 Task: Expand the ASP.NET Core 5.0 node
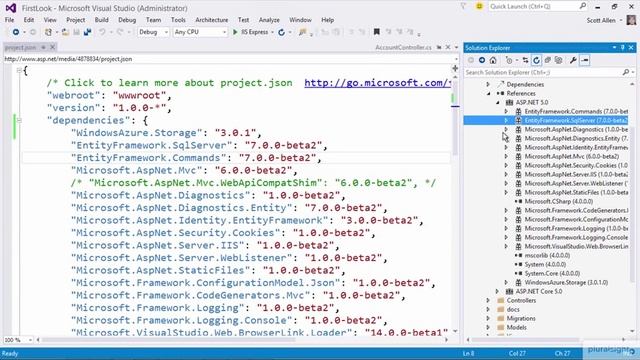(497, 291)
